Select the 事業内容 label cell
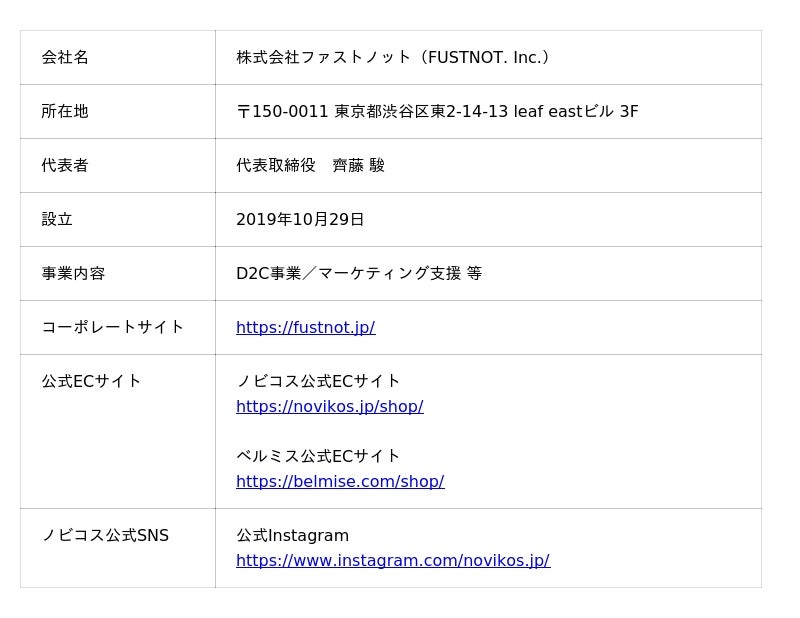Viewport: 800px width, 618px height. click(x=73, y=274)
